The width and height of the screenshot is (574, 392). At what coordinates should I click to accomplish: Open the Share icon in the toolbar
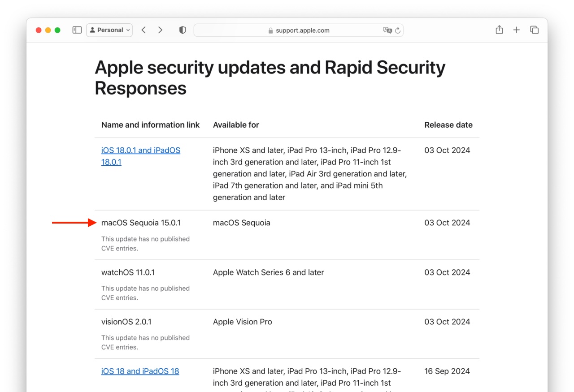[x=499, y=30]
